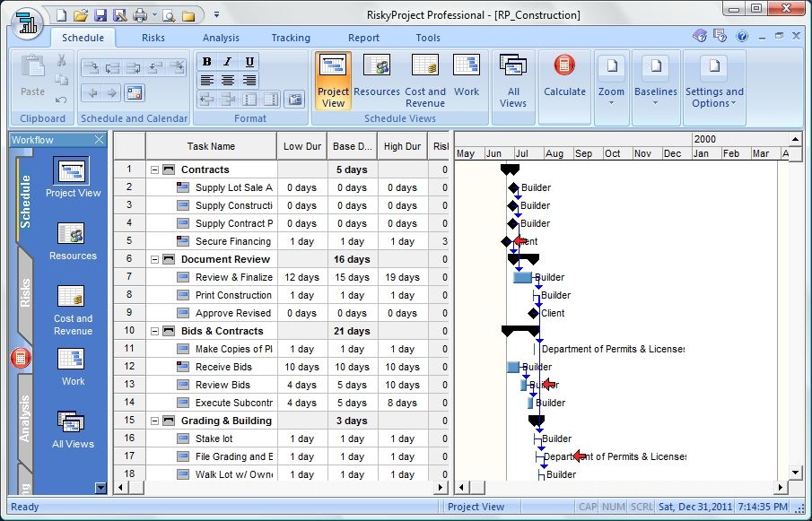Align text right in Format group

point(249,80)
